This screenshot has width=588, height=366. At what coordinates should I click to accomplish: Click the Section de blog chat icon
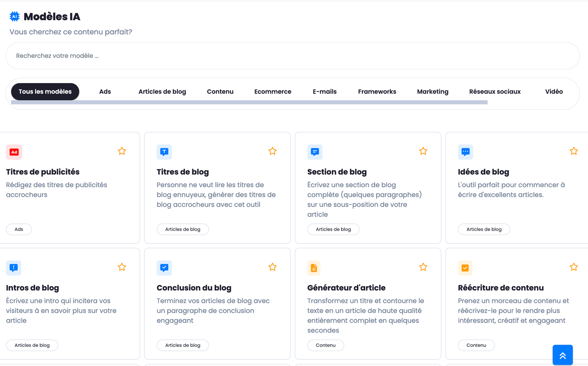[x=315, y=152]
